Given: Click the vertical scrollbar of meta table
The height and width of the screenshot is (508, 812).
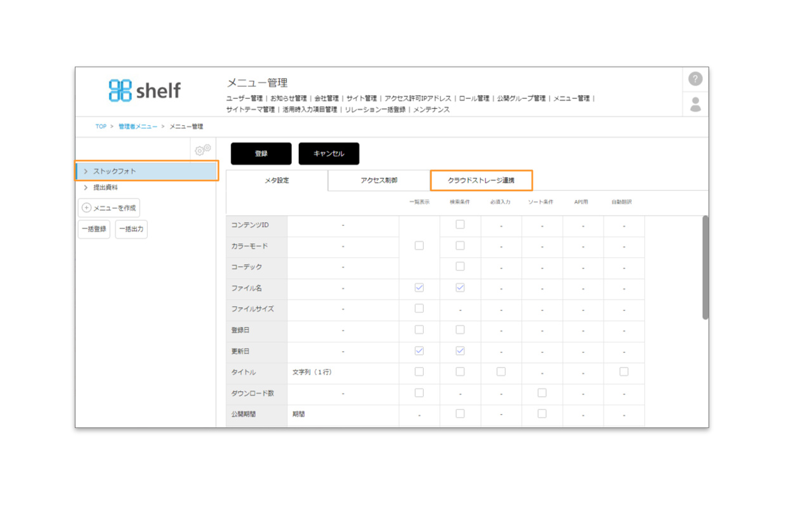Looking at the screenshot, I should (x=705, y=267).
